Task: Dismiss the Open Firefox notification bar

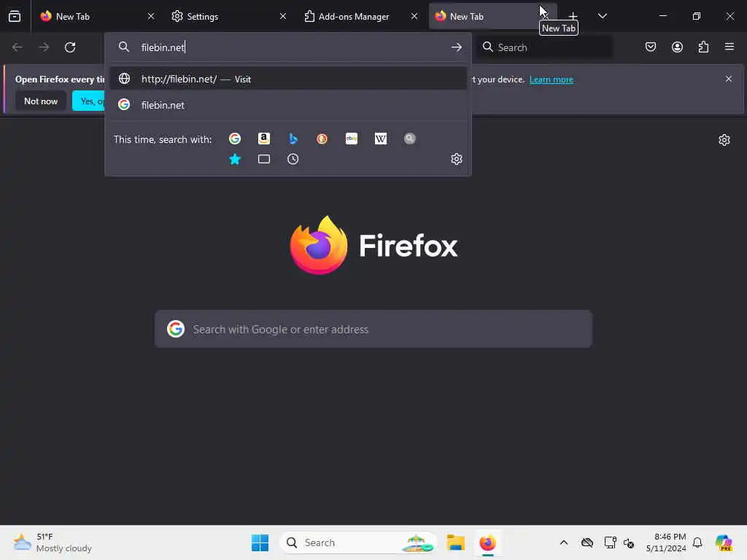Action: point(729,79)
